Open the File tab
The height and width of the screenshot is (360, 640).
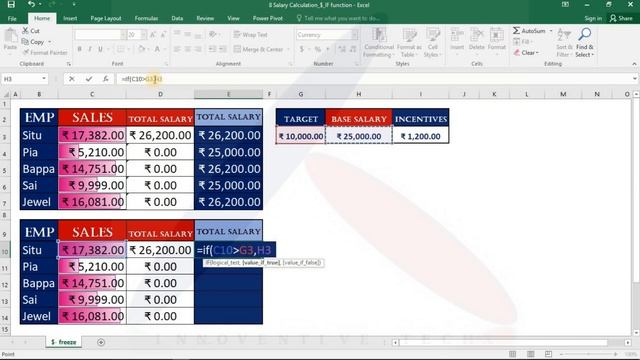(12, 18)
